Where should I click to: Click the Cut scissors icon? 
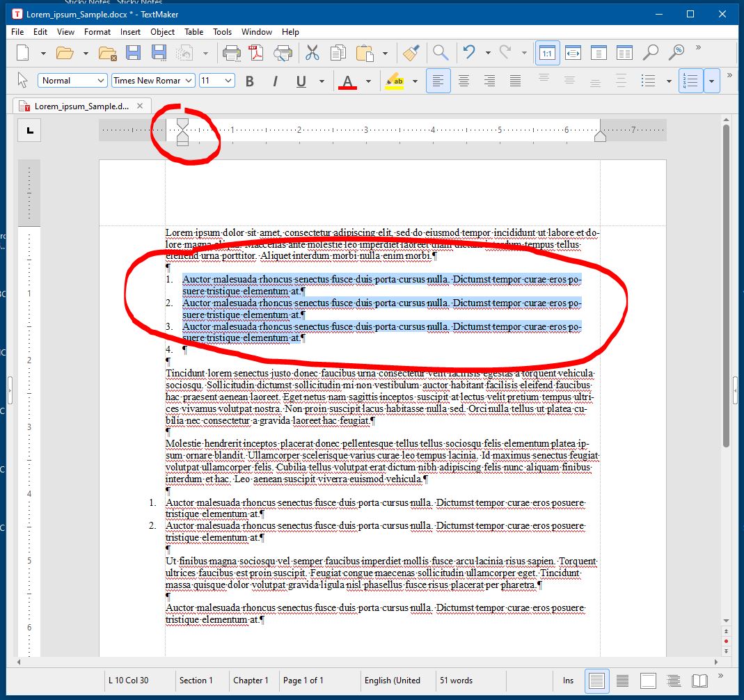pos(312,53)
